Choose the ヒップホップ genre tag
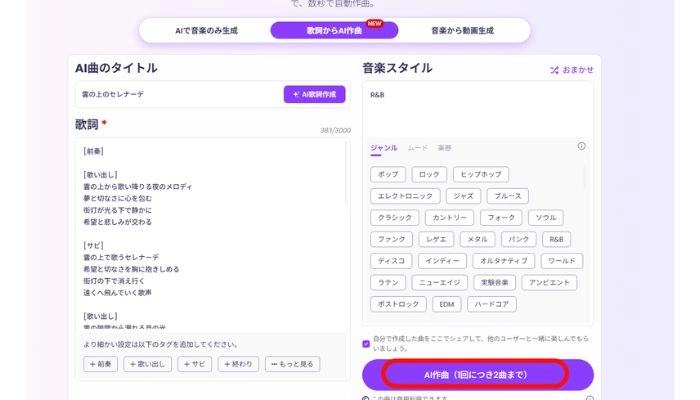 [x=481, y=174]
